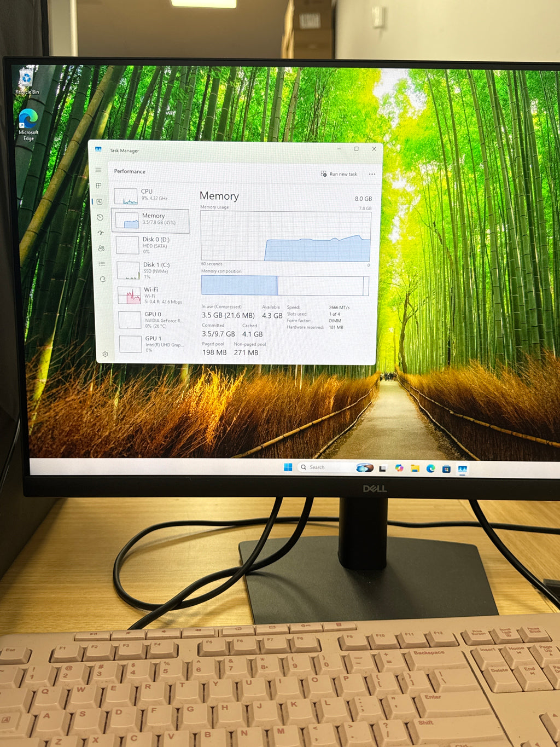Select the Performance page icon in sidebar
The height and width of the screenshot is (747, 560).
tap(100, 202)
